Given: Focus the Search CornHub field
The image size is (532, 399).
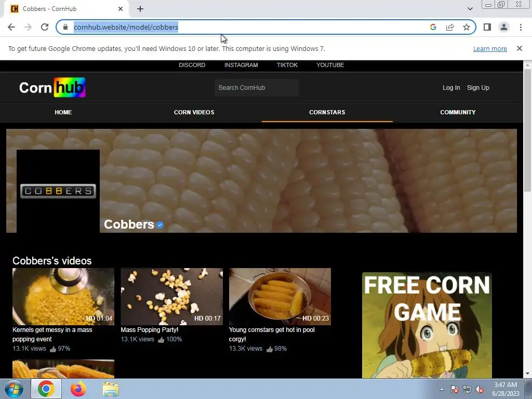Looking at the screenshot, I should [x=257, y=87].
